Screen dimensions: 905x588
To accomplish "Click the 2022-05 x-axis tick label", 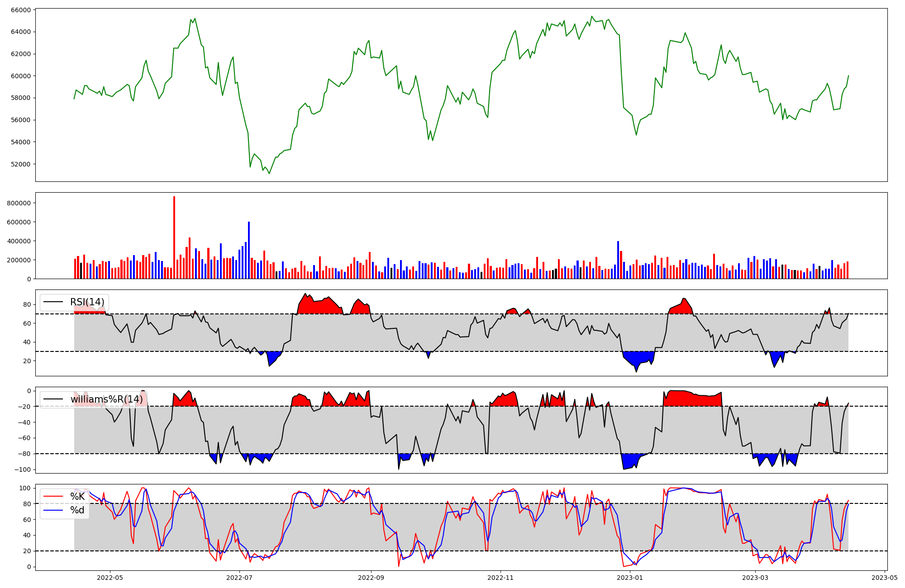I will pos(110,578).
